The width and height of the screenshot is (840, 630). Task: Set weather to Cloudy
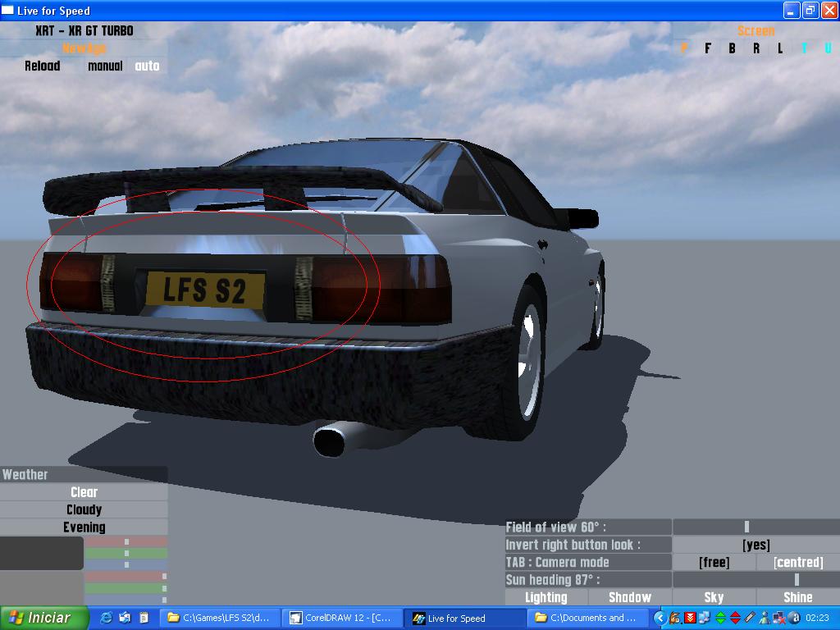click(x=84, y=509)
